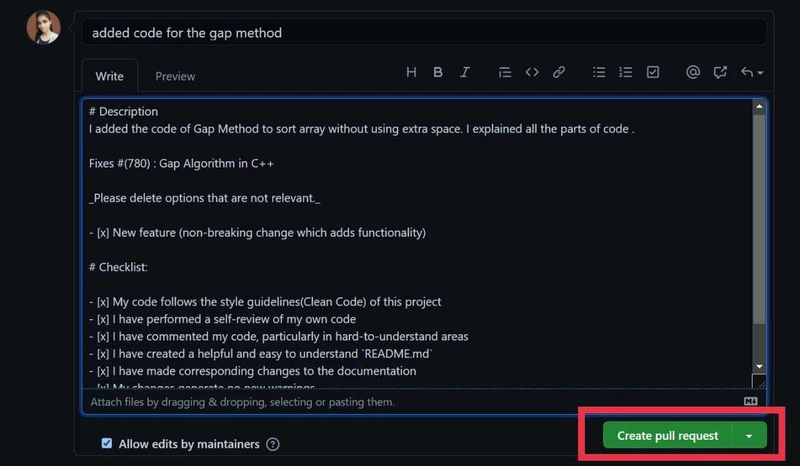Insert code snippet formatting
This screenshot has height=466, width=800.
[532, 72]
